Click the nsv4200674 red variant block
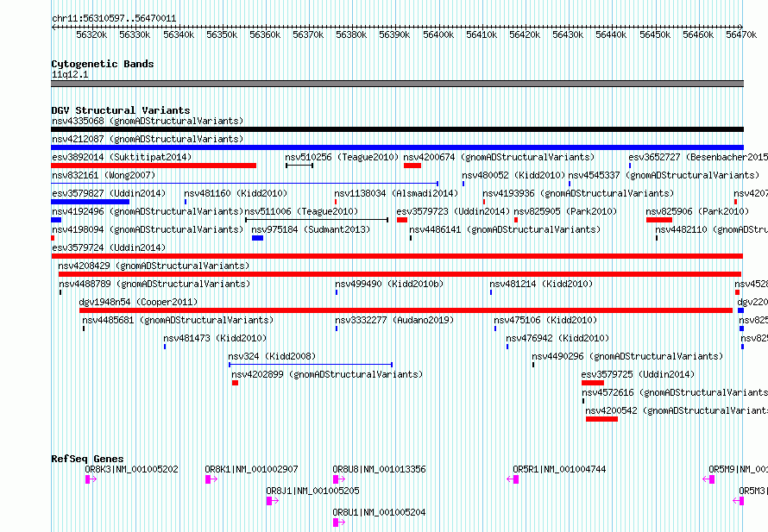This screenshot has height=532, width=768. click(x=412, y=166)
